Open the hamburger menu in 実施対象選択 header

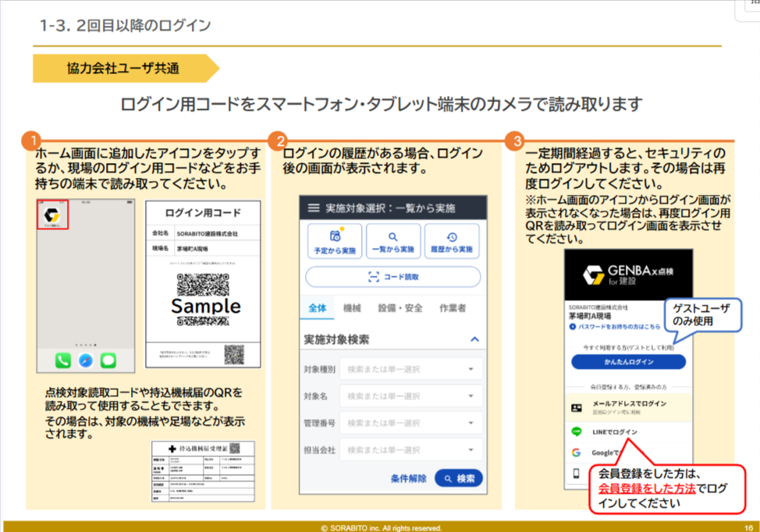click(314, 208)
